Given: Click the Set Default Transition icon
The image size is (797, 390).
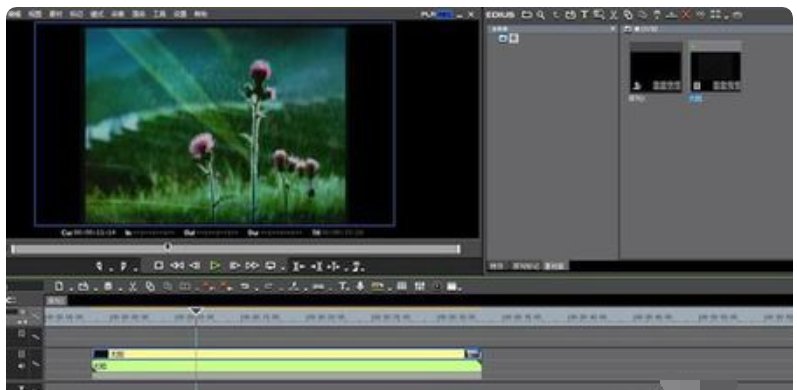Looking at the screenshot, I should (318, 287).
